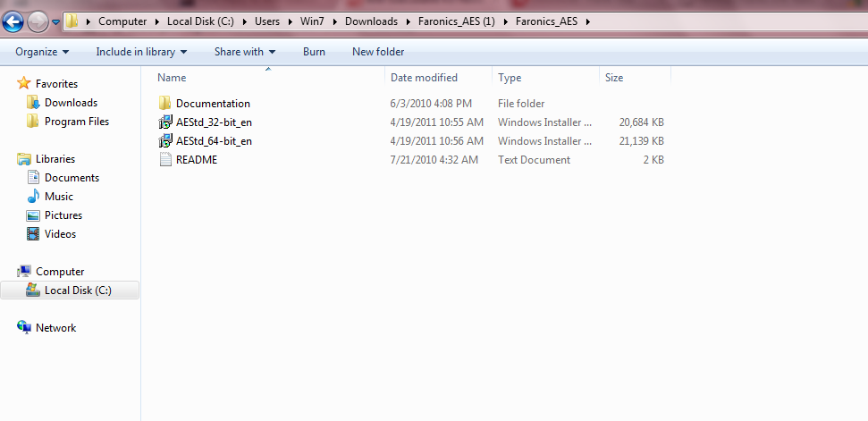Click the Local Disk (C:) drive icon

click(x=33, y=290)
